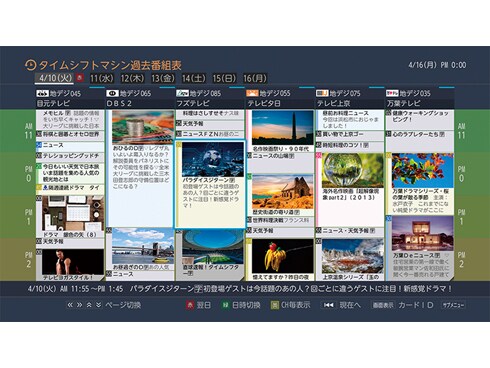Click the yellow CH毎表示 button icon
Image resolution: width=490 pixels, height=368 pixels.
point(275,305)
